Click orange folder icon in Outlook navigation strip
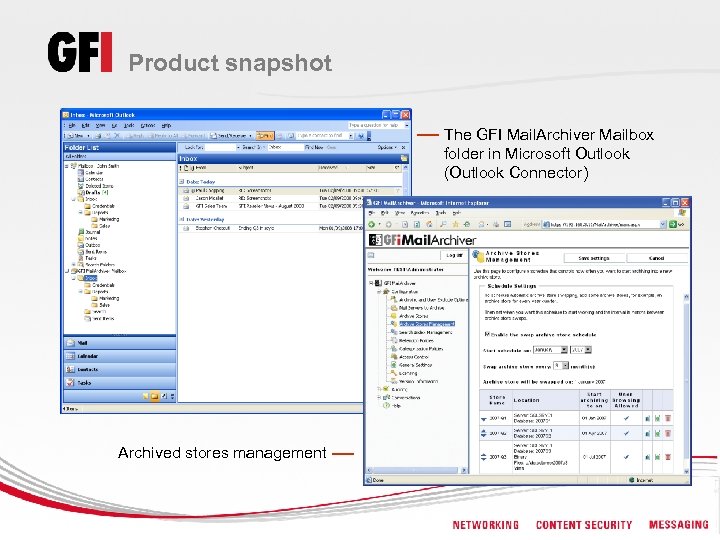The image size is (720, 540). point(155,396)
